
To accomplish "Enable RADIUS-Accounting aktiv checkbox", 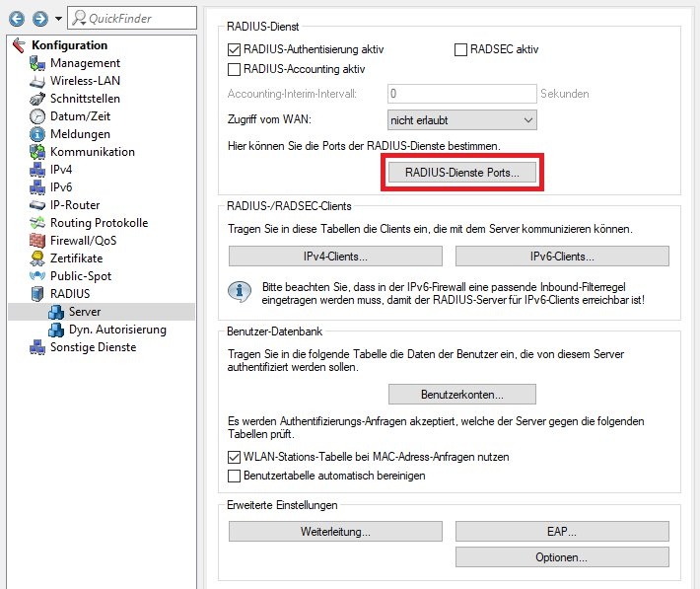I will (235, 69).
